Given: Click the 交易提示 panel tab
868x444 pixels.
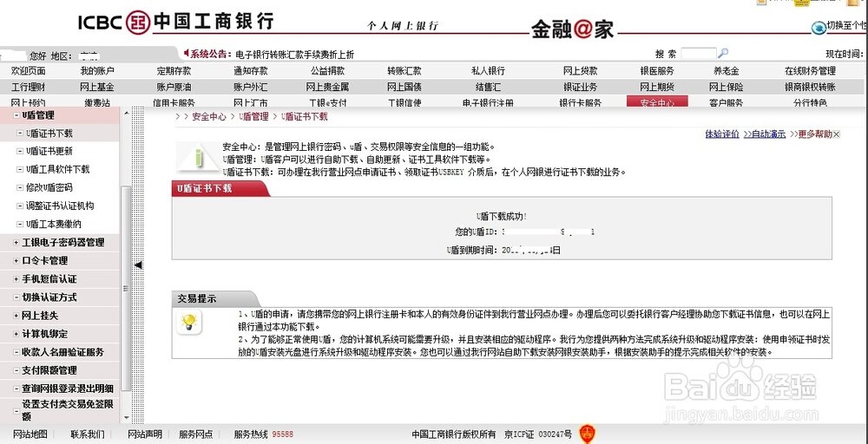Looking at the screenshot, I should [x=214, y=298].
